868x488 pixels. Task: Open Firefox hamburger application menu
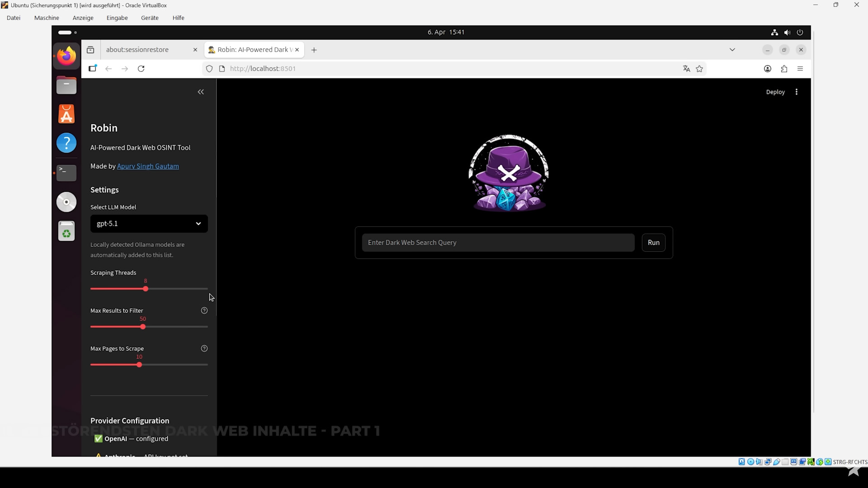(800, 69)
